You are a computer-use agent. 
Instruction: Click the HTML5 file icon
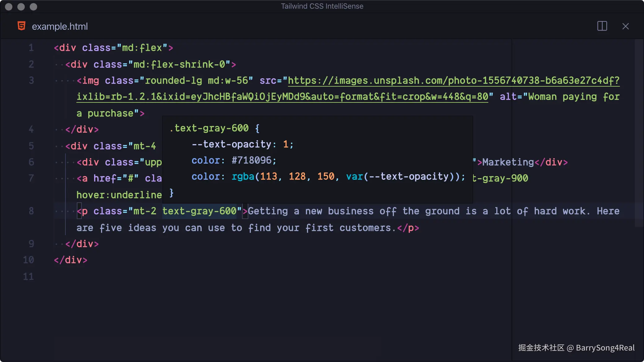[x=21, y=26]
